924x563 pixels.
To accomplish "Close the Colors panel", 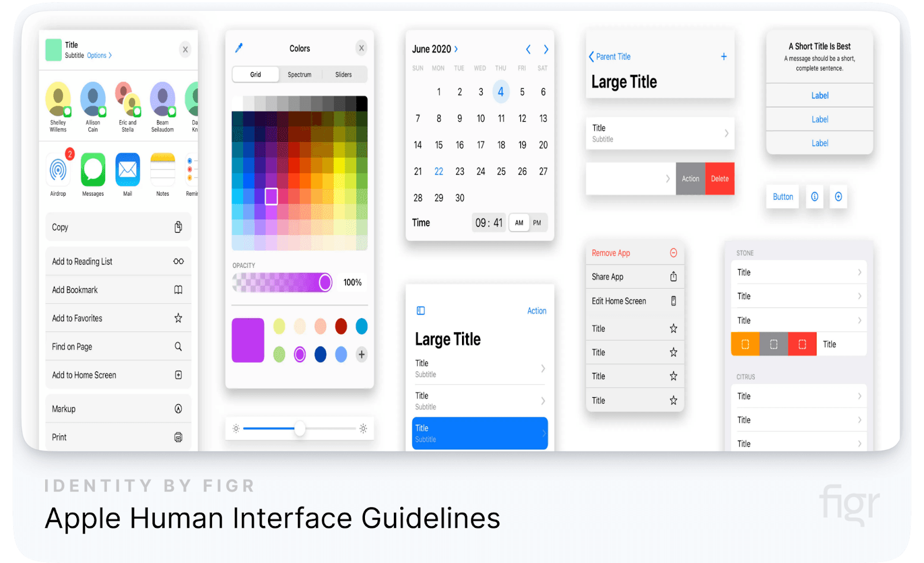I will (362, 48).
